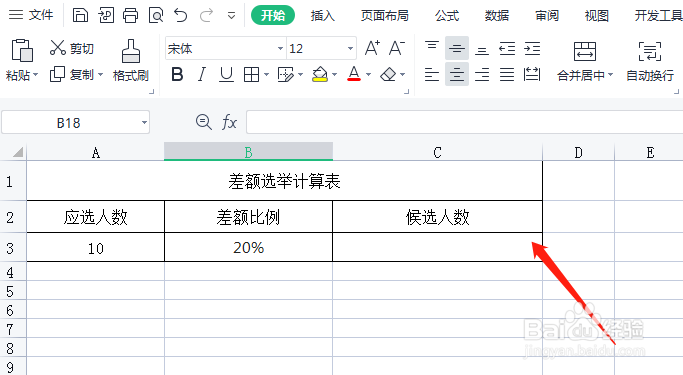Screen dimensions: 683x375
Task: Open the 数据 tab
Action: (497, 16)
